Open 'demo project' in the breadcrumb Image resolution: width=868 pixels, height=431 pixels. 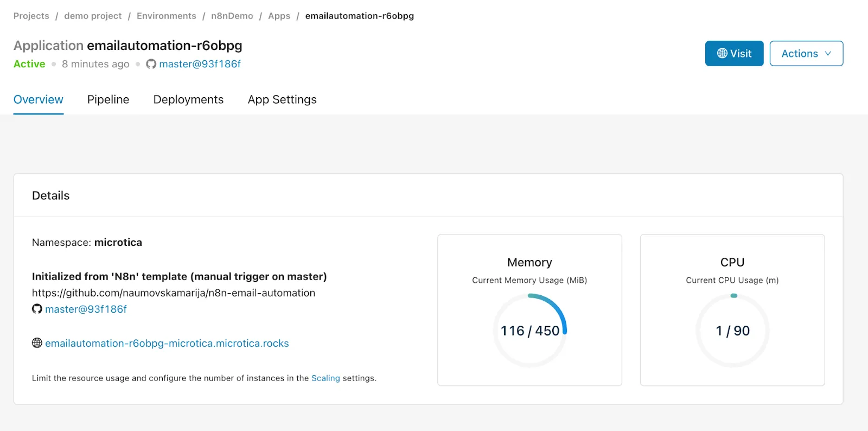click(x=93, y=16)
